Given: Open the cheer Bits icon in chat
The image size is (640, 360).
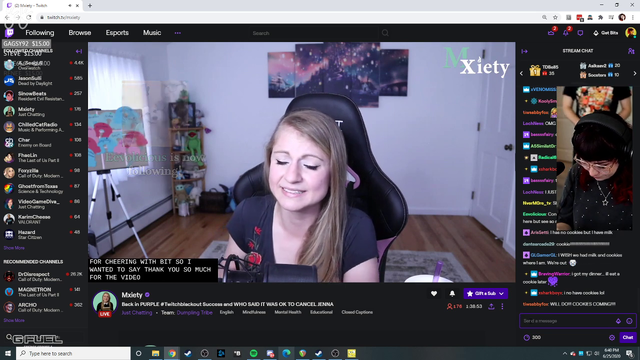Looking at the screenshot, I should click(618, 321).
